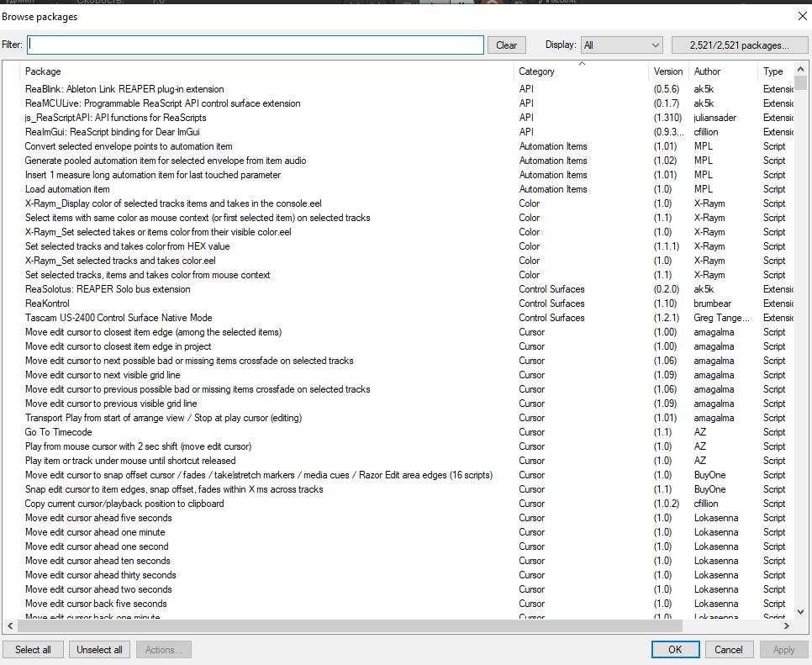
Task: Close the Browse packages dialog
Action: (802, 16)
